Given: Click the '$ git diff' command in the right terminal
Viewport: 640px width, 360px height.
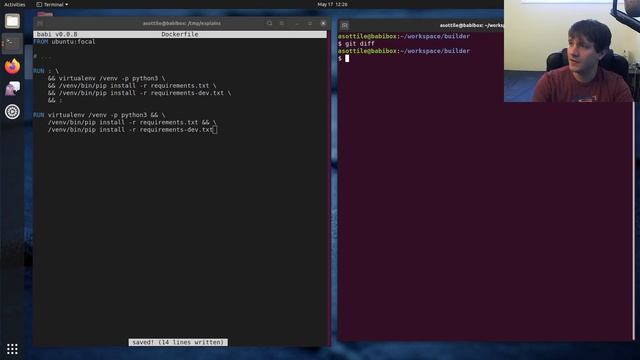Looking at the screenshot, I should tap(356, 43).
